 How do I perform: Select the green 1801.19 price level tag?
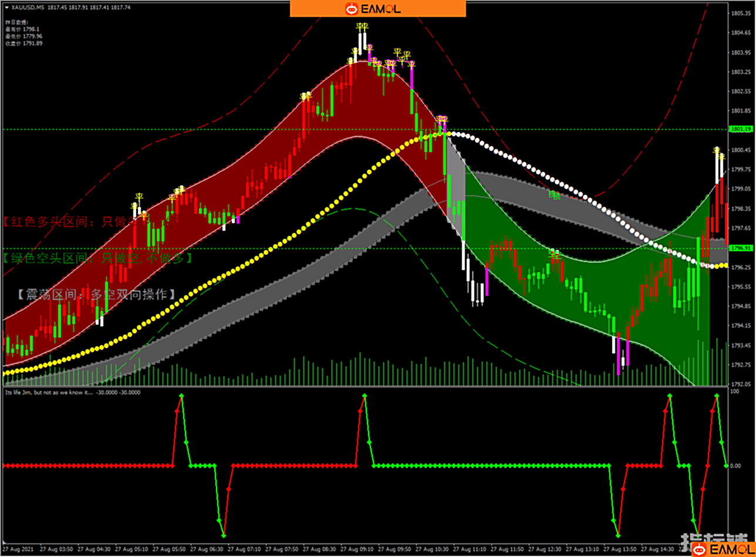pyautogui.click(x=737, y=129)
